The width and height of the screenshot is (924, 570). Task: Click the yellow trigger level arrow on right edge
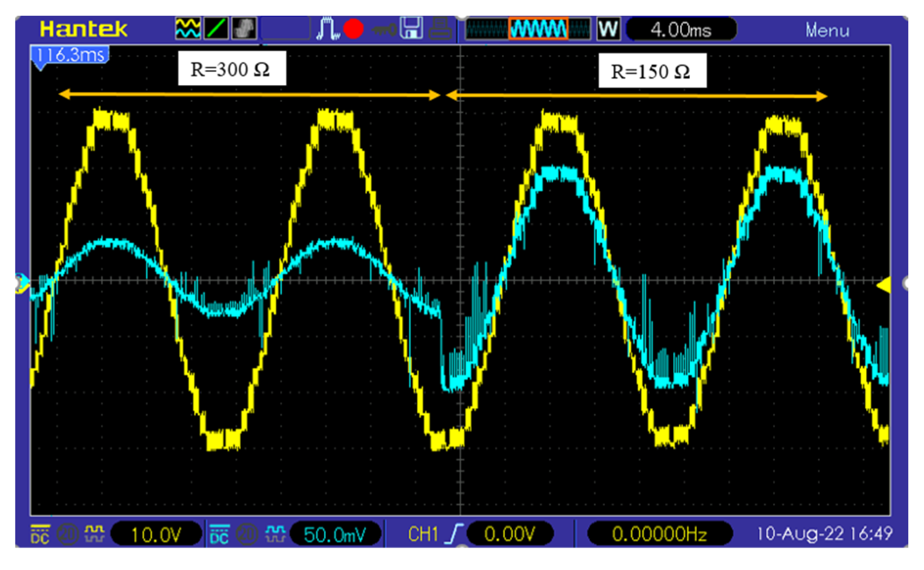point(883,285)
